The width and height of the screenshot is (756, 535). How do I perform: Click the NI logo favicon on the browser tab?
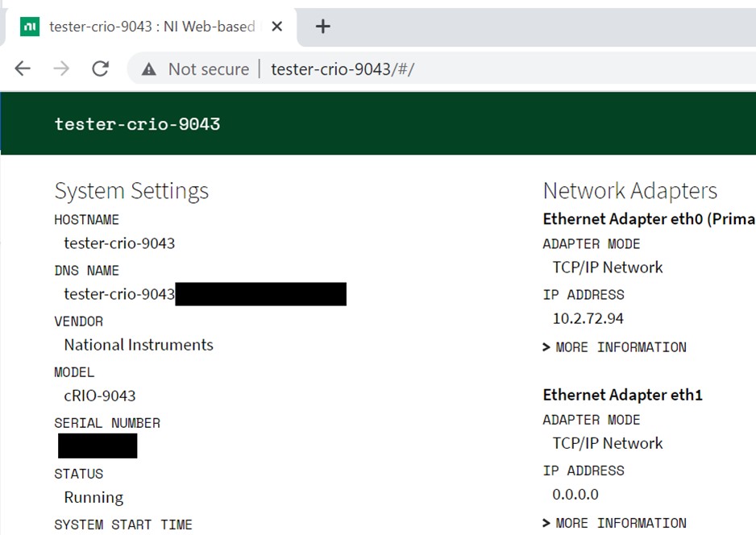[x=31, y=26]
